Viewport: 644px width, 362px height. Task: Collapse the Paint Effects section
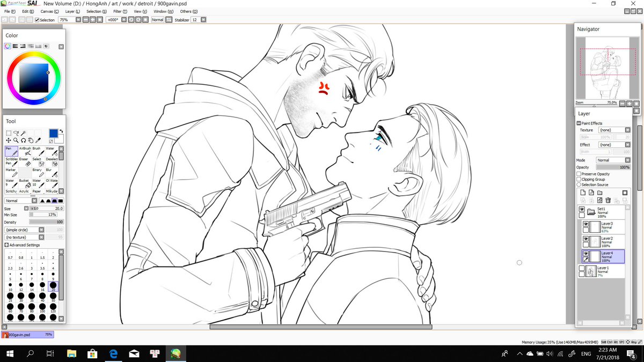point(579,123)
